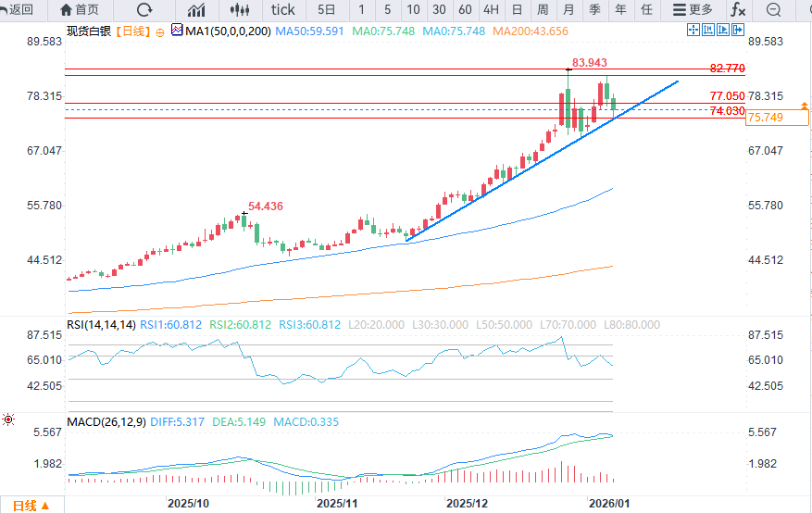The width and height of the screenshot is (812, 513).
Task: Select the 77.050 horizontal line label
Action: [727, 95]
